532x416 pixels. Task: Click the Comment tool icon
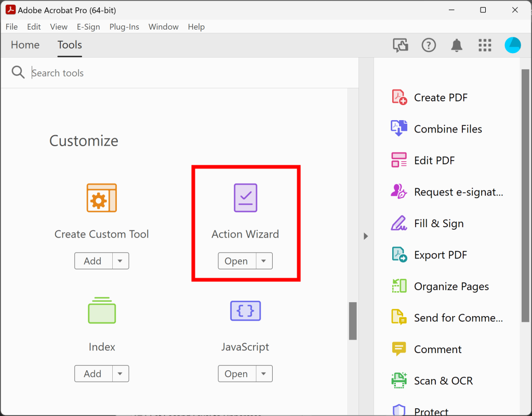[x=399, y=349]
